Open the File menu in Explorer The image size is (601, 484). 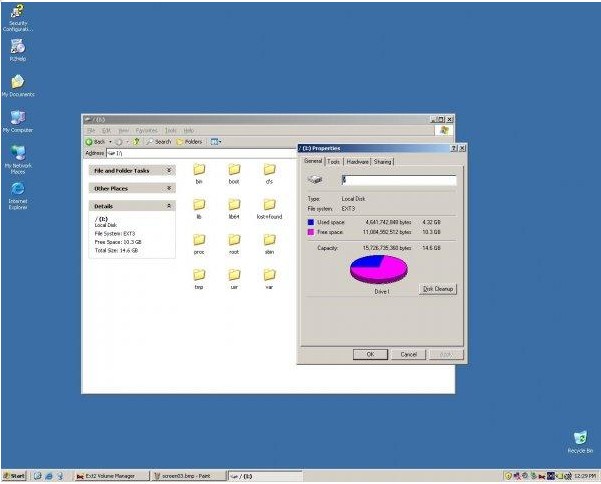[x=91, y=131]
